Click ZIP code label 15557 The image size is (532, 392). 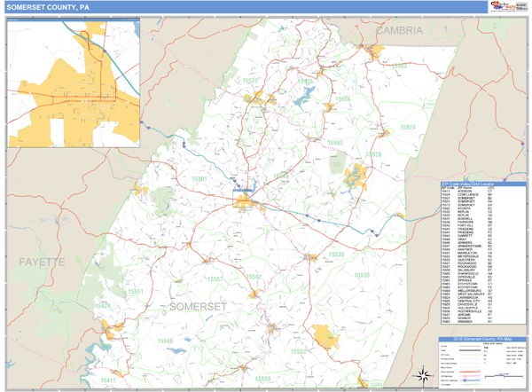(x=215, y=279)
